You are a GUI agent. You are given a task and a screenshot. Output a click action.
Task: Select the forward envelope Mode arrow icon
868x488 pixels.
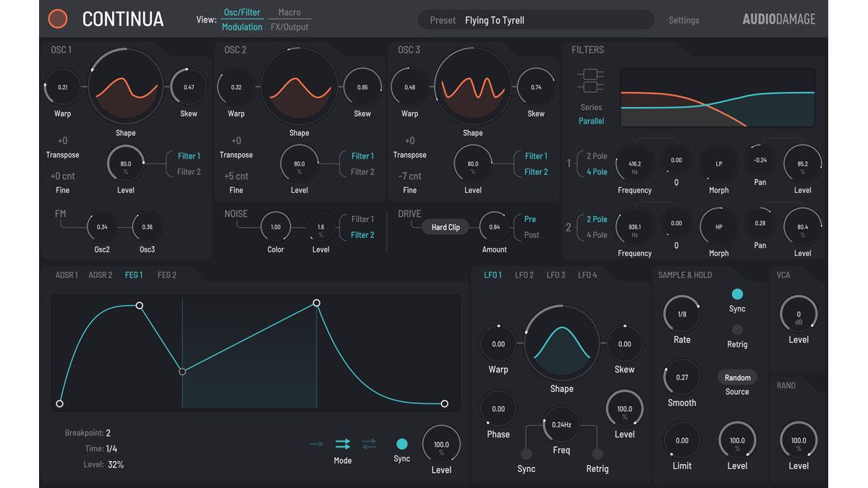(316, 445)
